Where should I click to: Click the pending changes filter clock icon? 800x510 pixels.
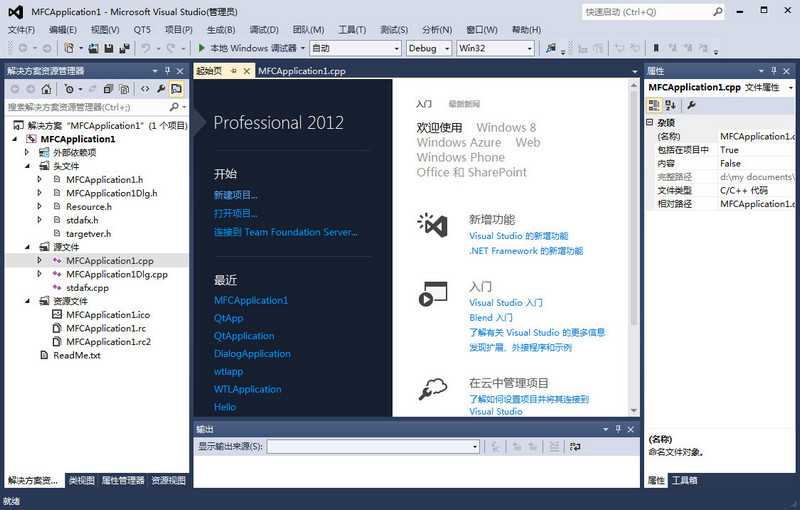coord(69,89)
